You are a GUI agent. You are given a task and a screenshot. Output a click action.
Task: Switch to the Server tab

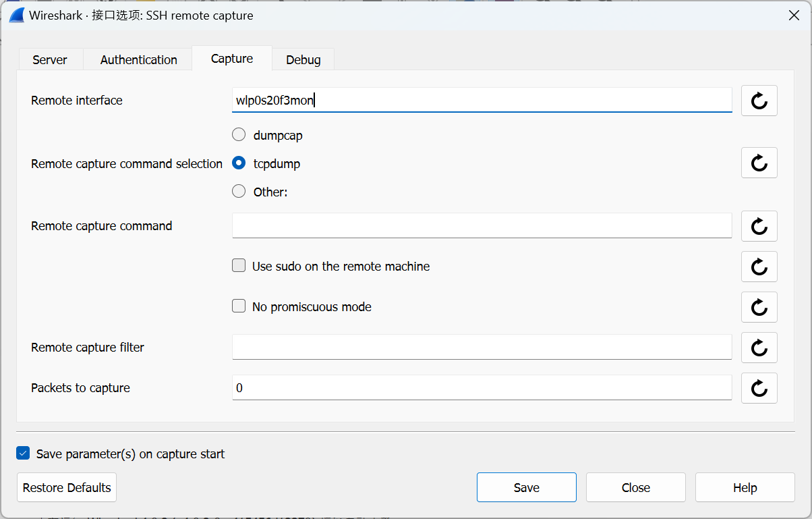coord(50,59)
